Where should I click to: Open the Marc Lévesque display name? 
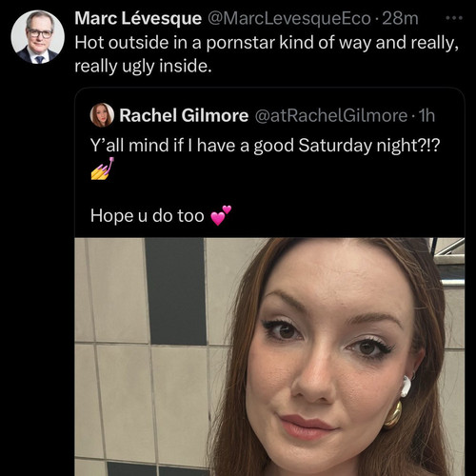pyautogui.click(x=138, y=18)
